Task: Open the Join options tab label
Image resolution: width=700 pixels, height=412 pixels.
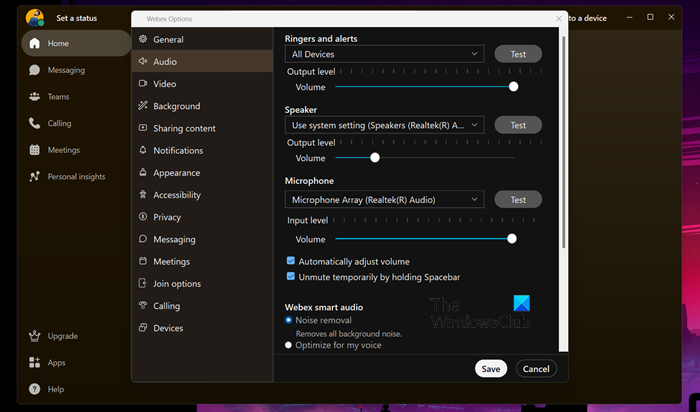Action: click(x=177, y=284)
